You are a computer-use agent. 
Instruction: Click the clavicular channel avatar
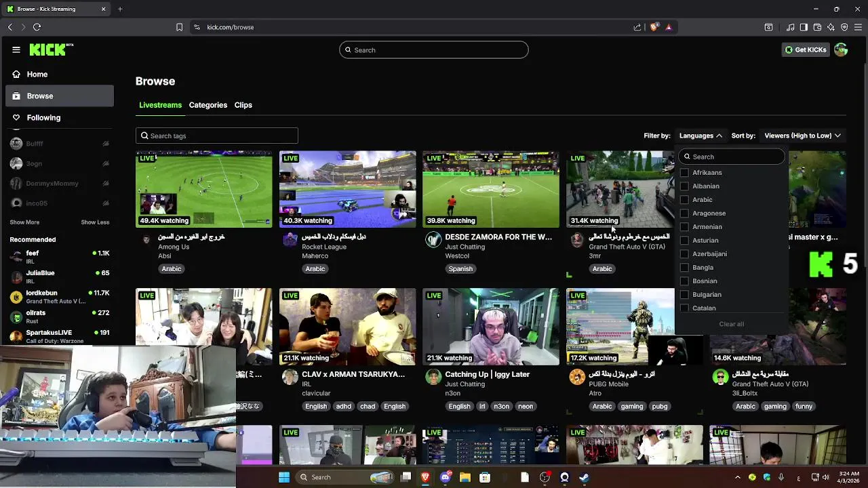(x=290, y=378)
